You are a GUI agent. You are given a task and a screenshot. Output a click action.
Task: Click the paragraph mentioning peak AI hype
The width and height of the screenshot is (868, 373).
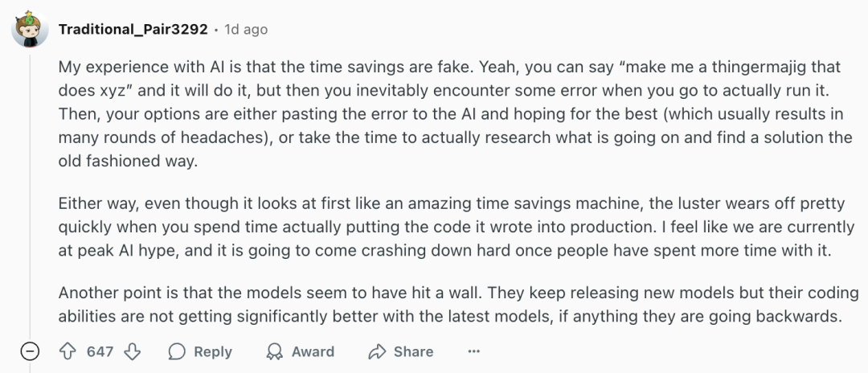[450, 227]
